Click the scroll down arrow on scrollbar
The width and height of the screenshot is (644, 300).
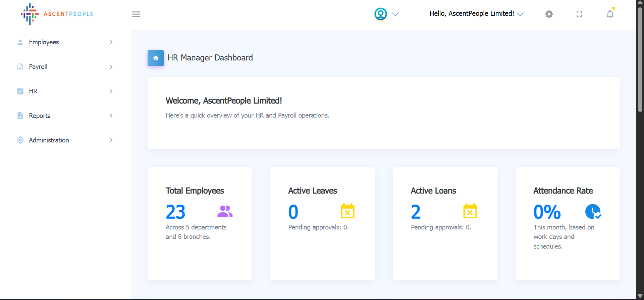pyautogui.click(x=640, y=296)
